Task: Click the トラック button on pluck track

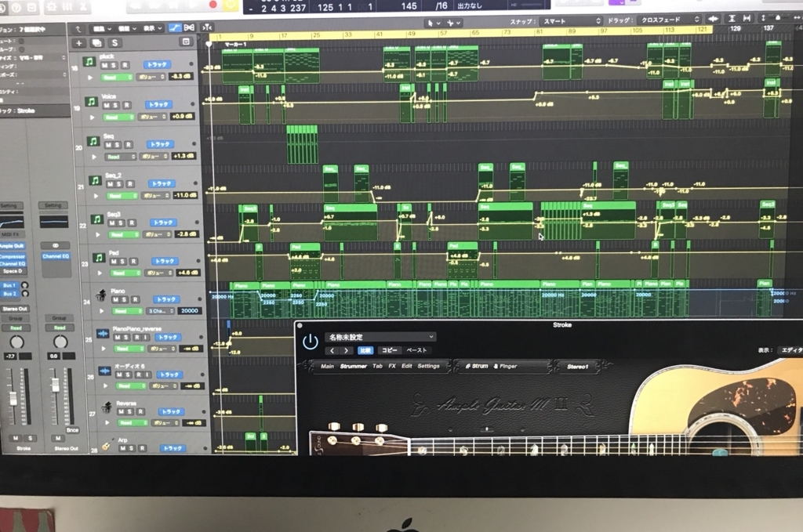Action: point(156,65)
